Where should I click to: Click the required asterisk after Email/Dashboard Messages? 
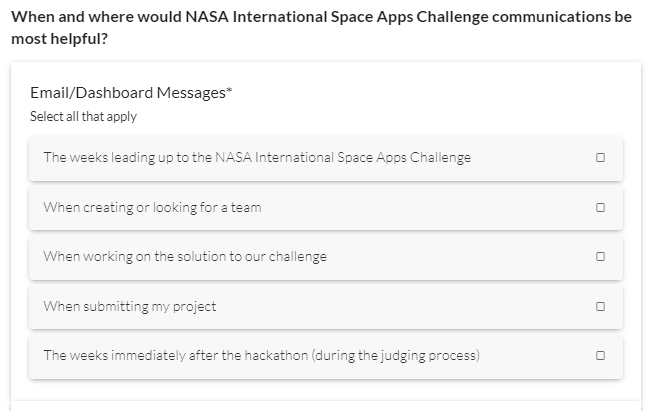[x=229, y=92]
